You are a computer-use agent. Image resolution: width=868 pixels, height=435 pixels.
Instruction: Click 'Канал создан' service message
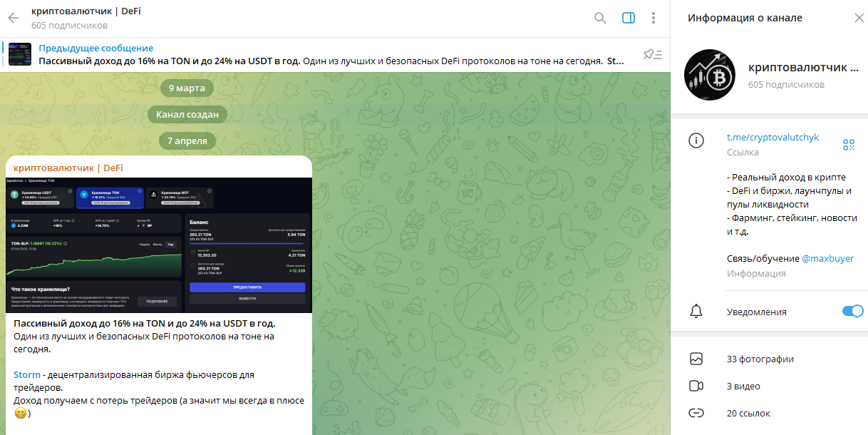(187, 114)
